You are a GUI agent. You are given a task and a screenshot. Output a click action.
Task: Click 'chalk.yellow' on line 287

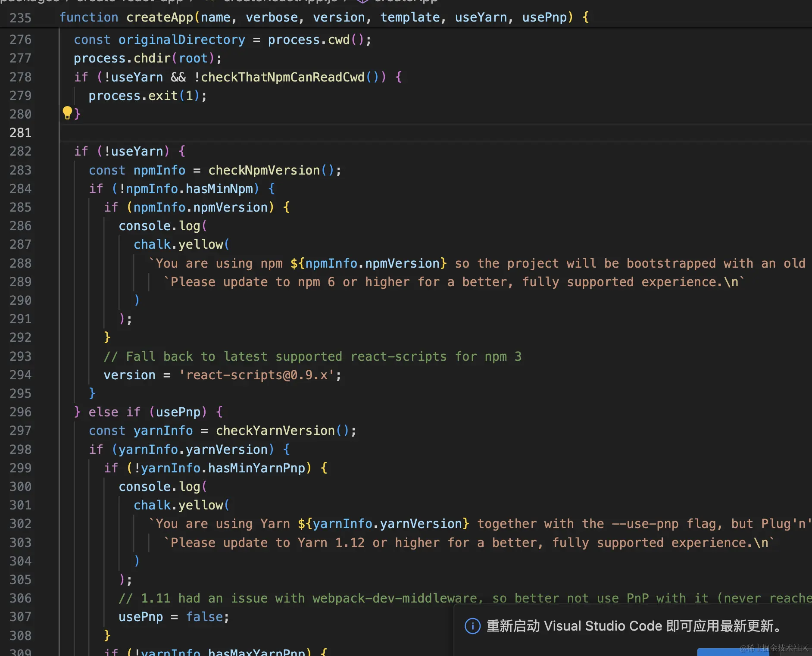point(178,244)
